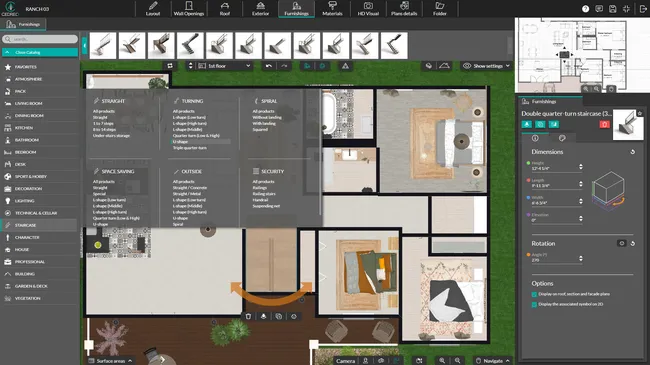Screen dimensions: 650x365
Task: Open the Plans details tab
Action: (404, 8)
